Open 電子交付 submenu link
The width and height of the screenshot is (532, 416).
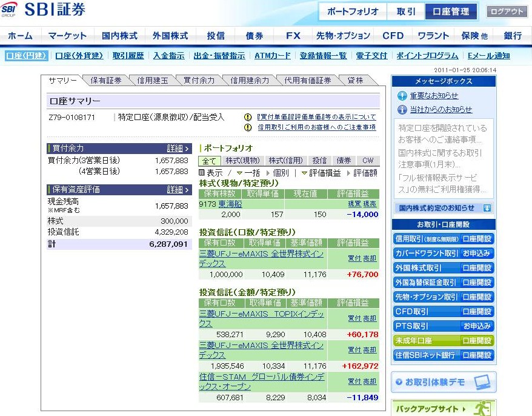(371, 56)
